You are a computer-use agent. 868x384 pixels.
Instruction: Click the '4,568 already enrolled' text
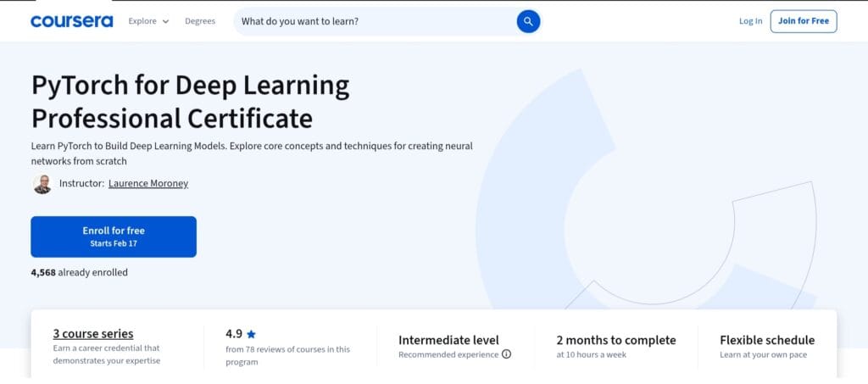coord(79,272)
